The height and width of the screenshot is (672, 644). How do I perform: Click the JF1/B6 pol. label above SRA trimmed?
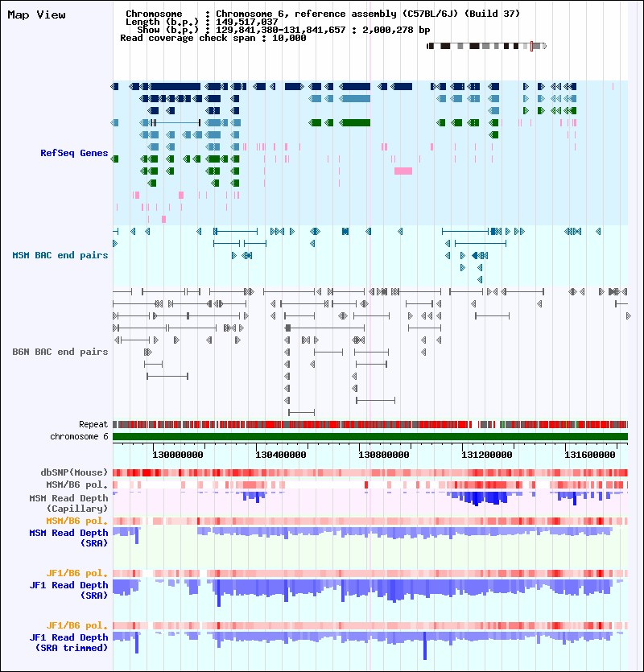76,625
